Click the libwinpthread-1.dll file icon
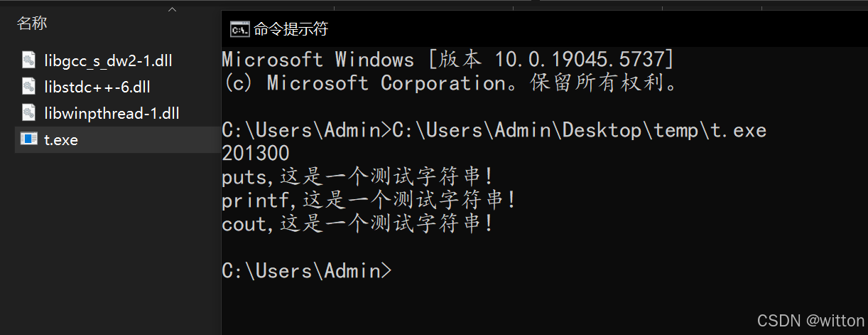 pyautogui.click(x=29, y=113)
